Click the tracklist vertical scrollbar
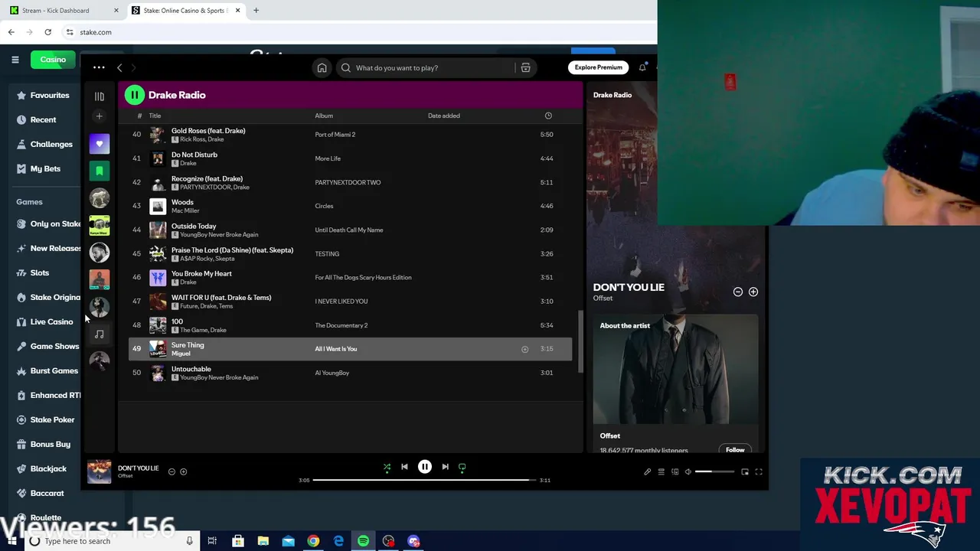The width and height of the screenshot is (980, 551). click(581, 342)
